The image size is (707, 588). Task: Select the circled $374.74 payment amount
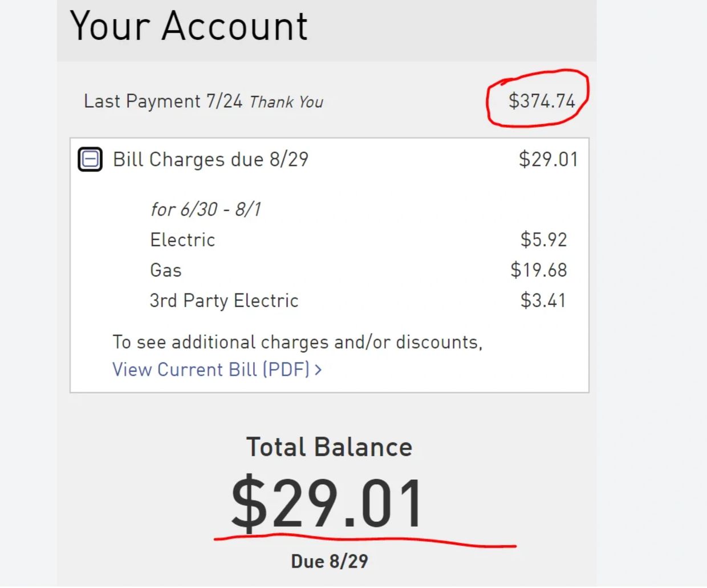pyautogui.click(x=538, y=100)
